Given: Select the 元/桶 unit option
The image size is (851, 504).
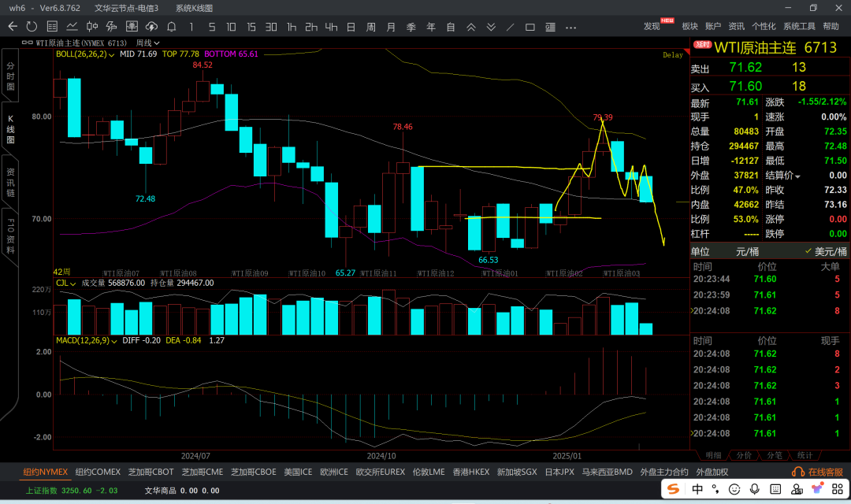Looking at the screenshot, I should tap(747, 251).
